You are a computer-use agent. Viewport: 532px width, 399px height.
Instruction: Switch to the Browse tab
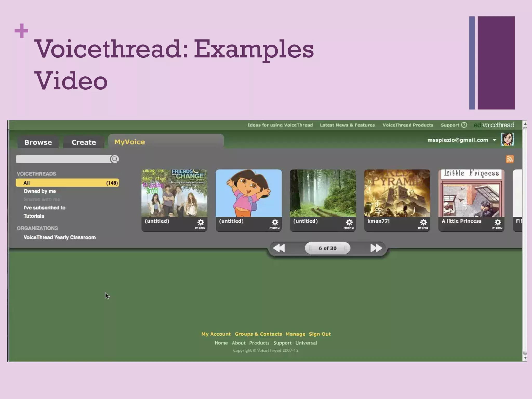(38, 142)
